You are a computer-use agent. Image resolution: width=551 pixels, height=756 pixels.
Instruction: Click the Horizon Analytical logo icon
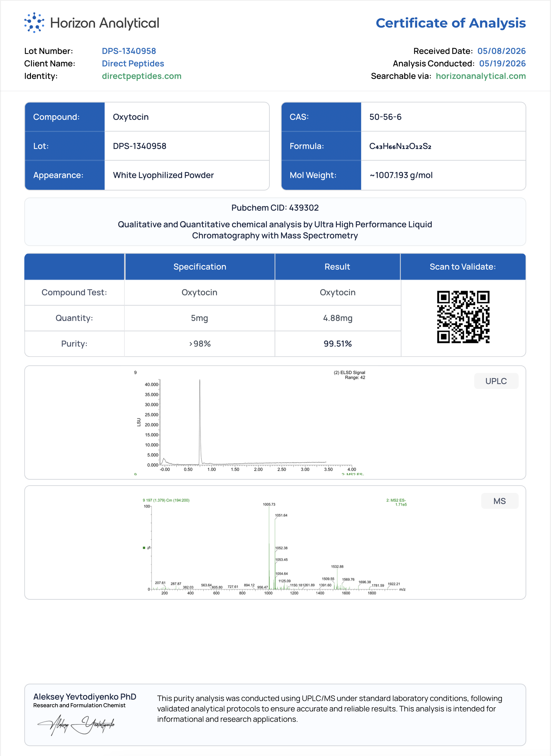point(34,23)
